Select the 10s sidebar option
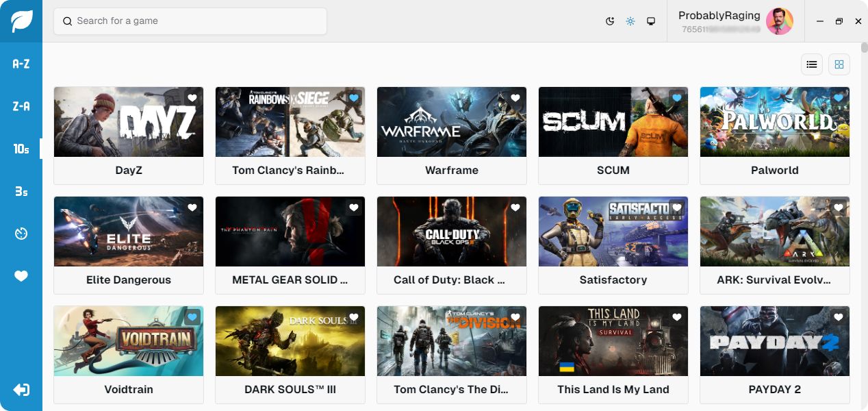Viewport: 868px width, 411px height. (21, 149)
